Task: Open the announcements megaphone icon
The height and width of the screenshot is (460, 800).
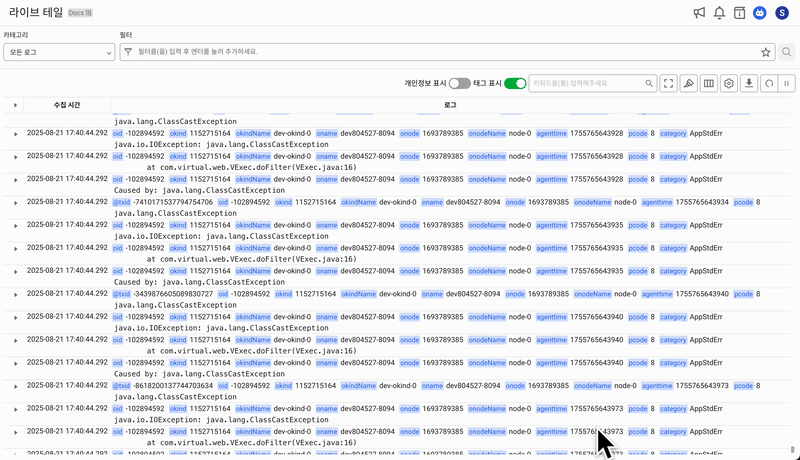Action: 699,13
